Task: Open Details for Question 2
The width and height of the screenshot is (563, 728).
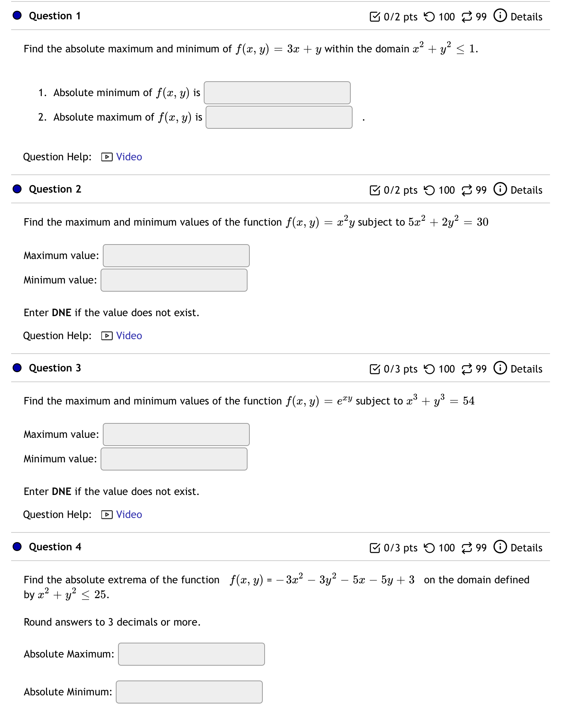Action: tap(527, 190)
